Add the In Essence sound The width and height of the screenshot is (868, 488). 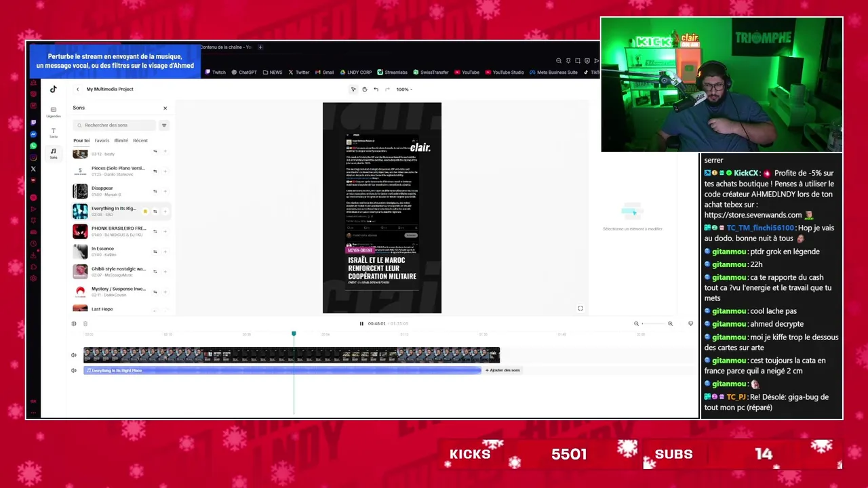pyautogui.click(x=165, y=251)
